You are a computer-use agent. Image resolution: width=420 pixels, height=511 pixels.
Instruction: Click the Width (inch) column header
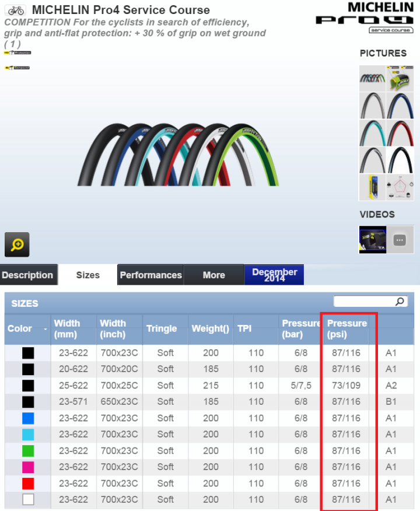[x=119, y=329]
